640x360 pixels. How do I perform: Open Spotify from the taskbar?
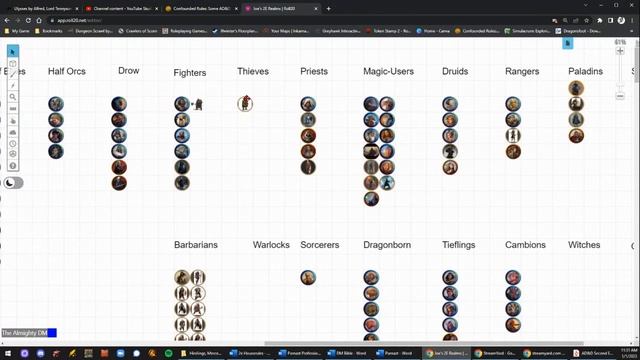pos(168,353)
